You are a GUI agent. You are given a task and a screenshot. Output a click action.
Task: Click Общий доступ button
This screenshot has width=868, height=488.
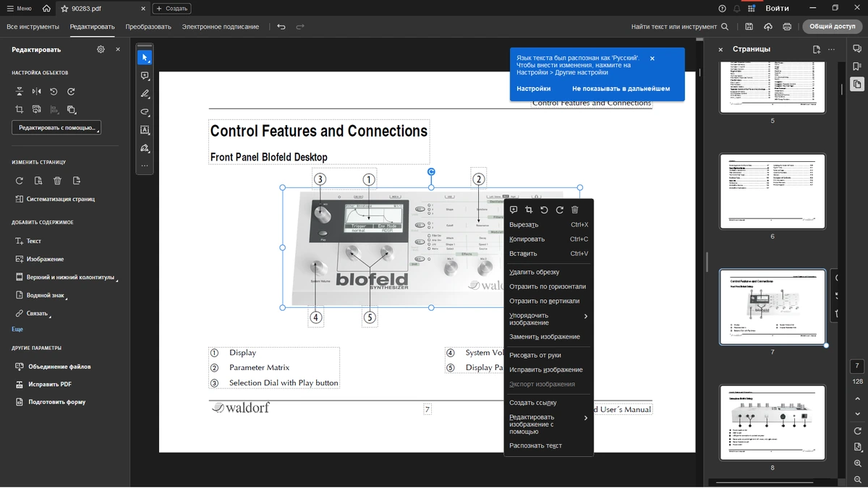[x=832, y=27]
